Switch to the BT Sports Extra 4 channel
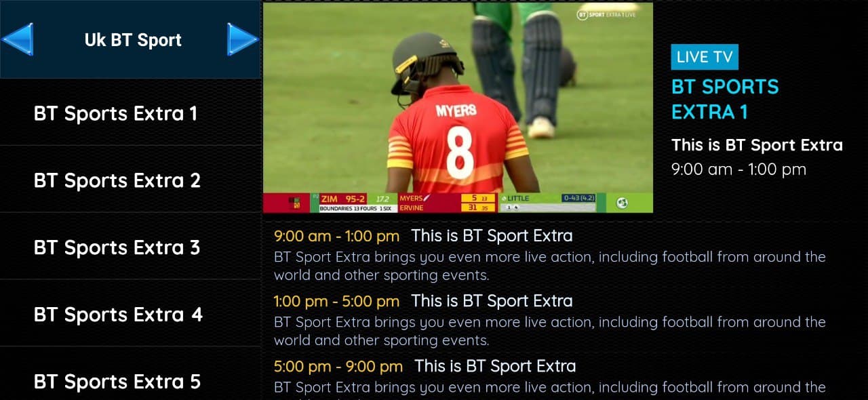 pos(130,314)
